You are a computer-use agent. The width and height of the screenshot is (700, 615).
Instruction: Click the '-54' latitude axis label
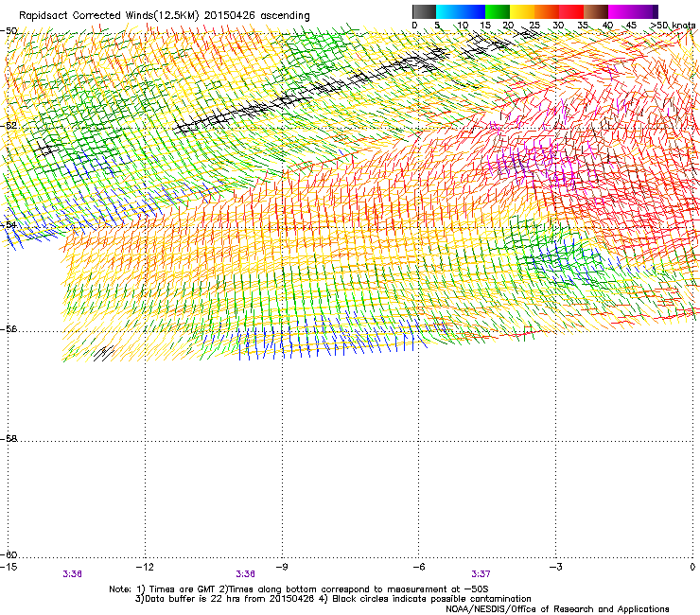(9, 224)
